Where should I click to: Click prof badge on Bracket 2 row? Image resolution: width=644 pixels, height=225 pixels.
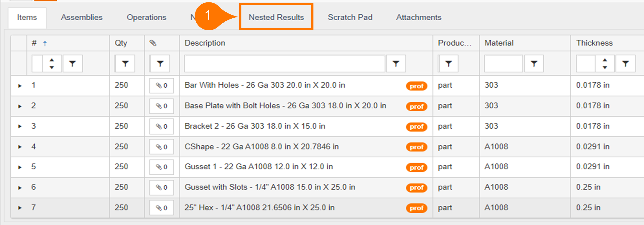click(416, 127)
